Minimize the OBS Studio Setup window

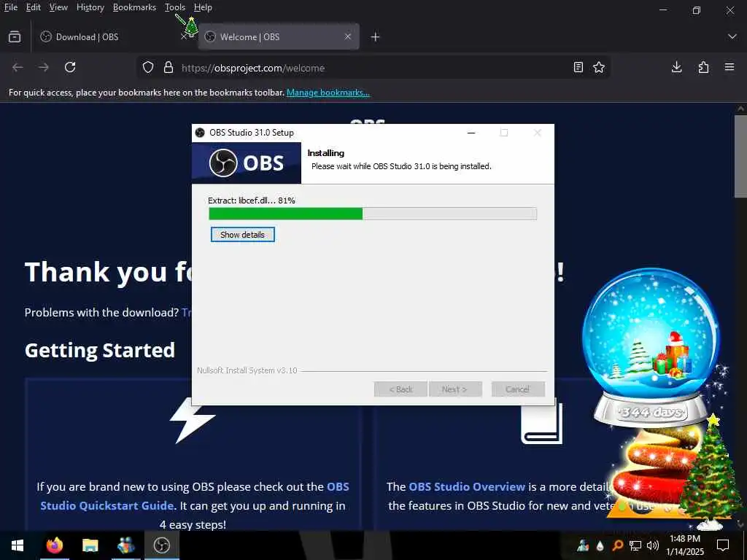tap(471, 133)
